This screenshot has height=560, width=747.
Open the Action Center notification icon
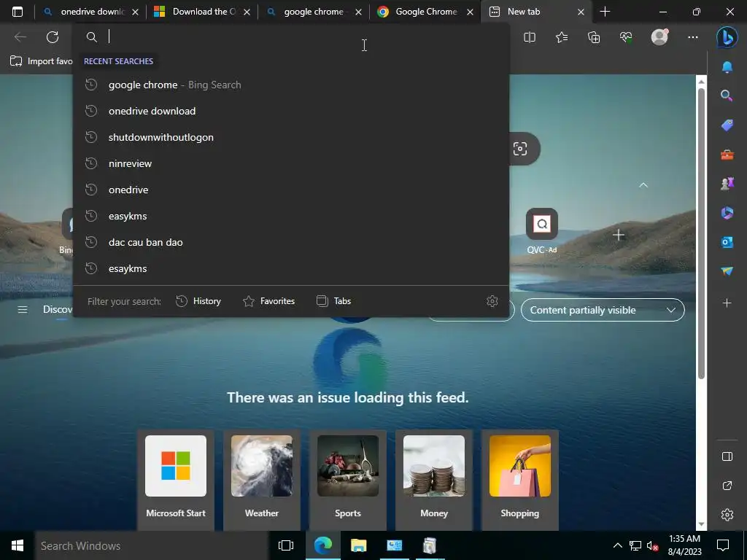tap(723, 545)
